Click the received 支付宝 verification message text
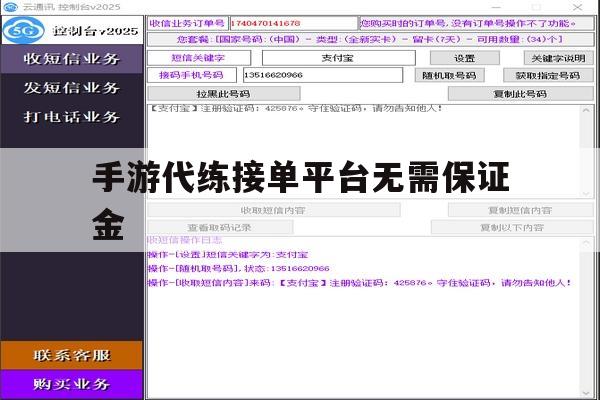 (296, 109)
